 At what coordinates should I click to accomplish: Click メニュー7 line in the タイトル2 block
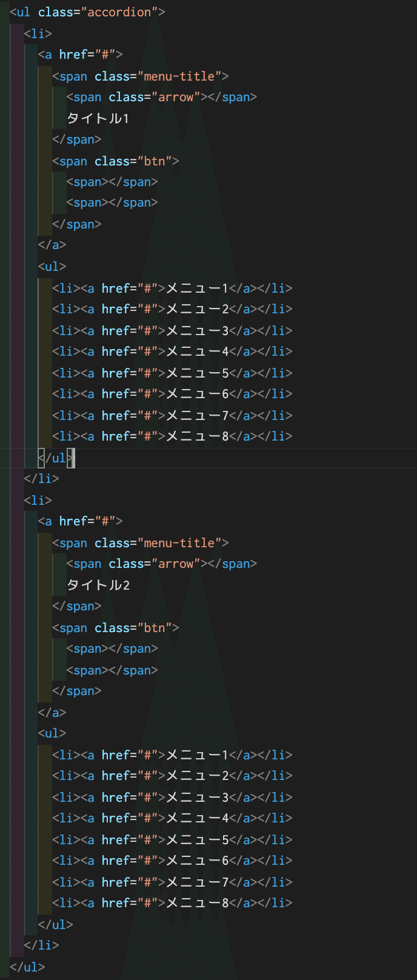(172, 882)
